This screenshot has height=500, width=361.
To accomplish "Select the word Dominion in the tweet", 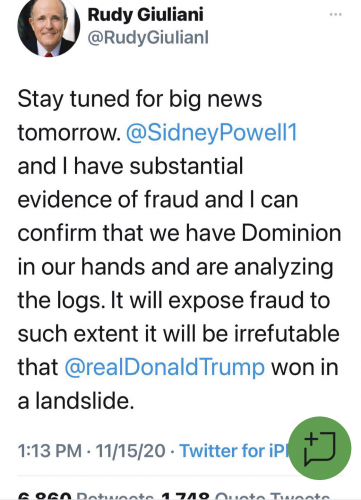I will pyautogui.click(x=291, y=233).
